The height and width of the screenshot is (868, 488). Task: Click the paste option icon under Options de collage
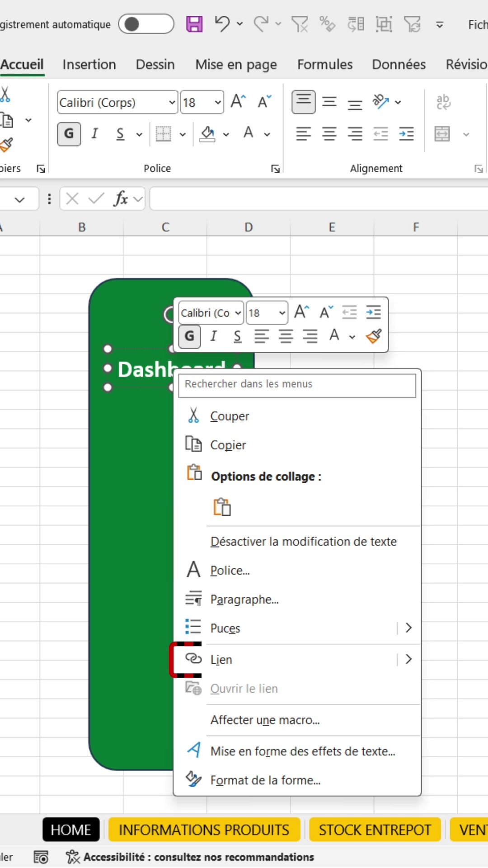pos(222,507)
